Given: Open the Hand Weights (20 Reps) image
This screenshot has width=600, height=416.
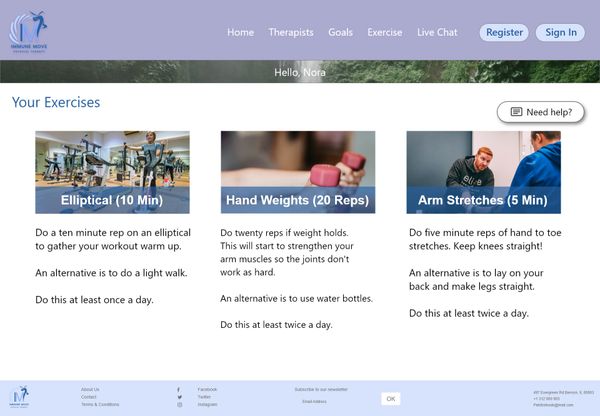Looking at the screenshot, I should tap(297, 172).
